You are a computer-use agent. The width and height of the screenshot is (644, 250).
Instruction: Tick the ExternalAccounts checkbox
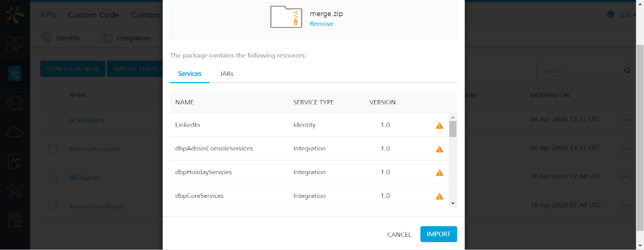click(53, 149)
